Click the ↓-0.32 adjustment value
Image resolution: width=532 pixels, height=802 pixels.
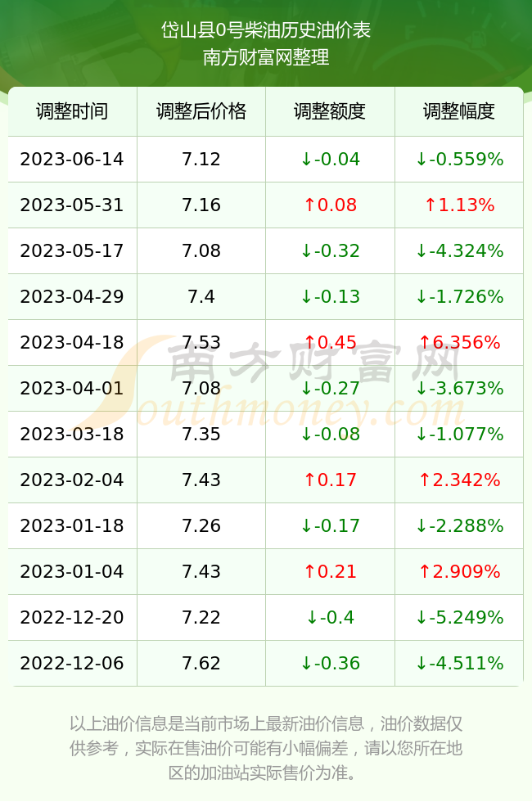330,250
